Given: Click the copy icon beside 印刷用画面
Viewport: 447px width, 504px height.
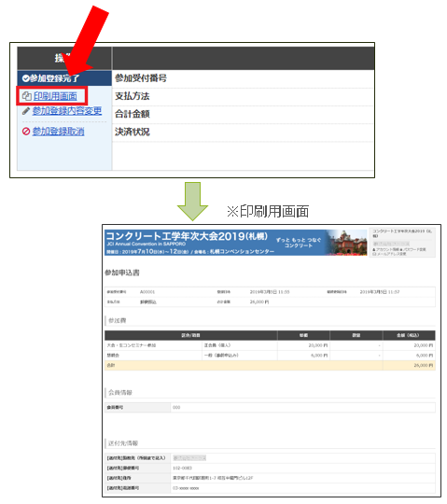Looking at the screenshot, I should 27,96.
